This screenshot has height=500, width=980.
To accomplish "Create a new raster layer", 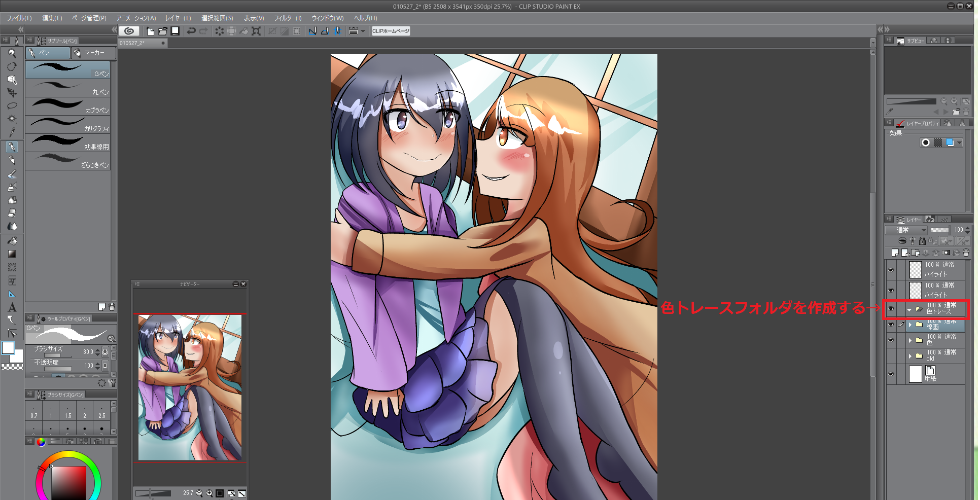I will pyautogui.click(x=895, y=253).
